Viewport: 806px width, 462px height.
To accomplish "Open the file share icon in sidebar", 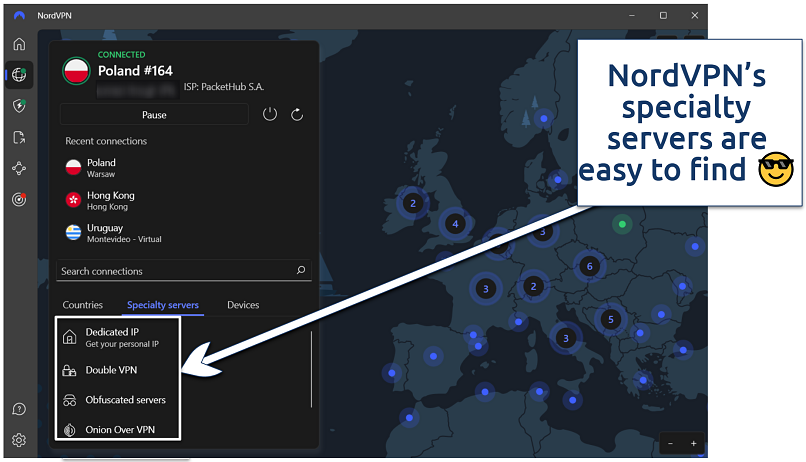I will point(19,137).
